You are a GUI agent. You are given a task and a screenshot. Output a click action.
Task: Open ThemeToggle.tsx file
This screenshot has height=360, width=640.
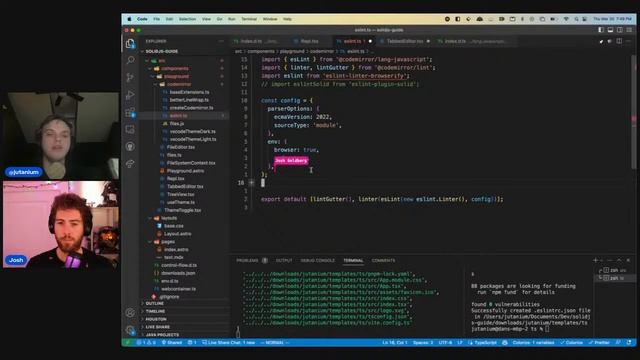pyautogui.click(x=182, y=210)
